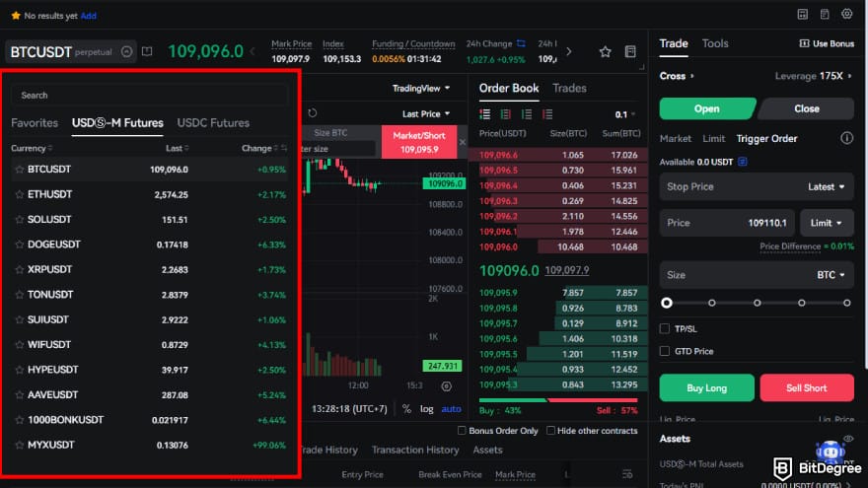Toggle the 24h Change swap icon
Viewport: 868px width, 488px height.
point(521,43)
